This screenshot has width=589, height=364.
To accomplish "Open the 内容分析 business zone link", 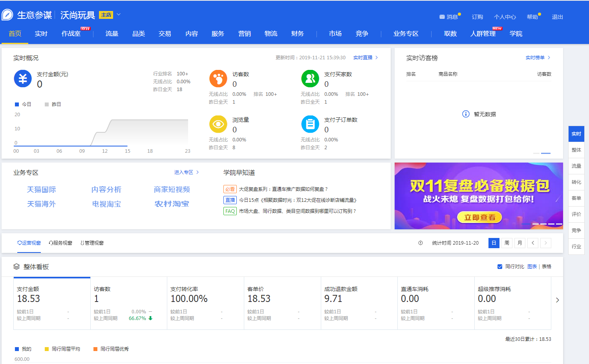I will pyautogui.click(x=106, y=190).
